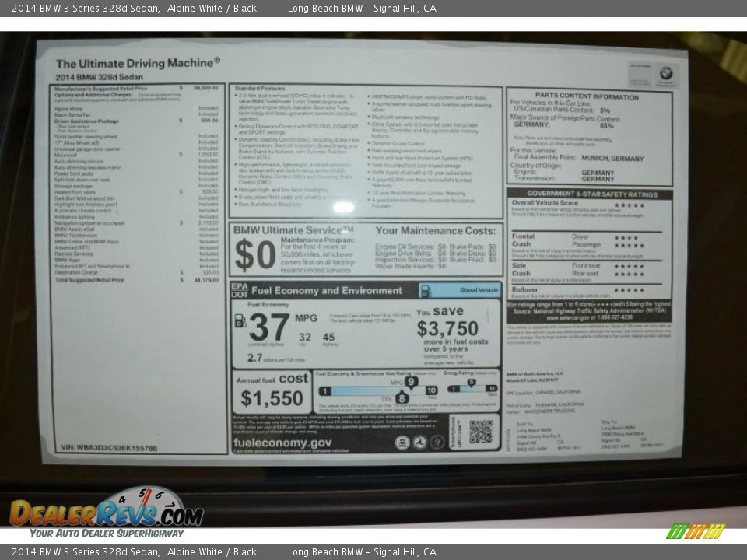747x560 pixels.
Task: Open the Government 5-Star Safety Ratings header
Action: click(x=593, y=193)
